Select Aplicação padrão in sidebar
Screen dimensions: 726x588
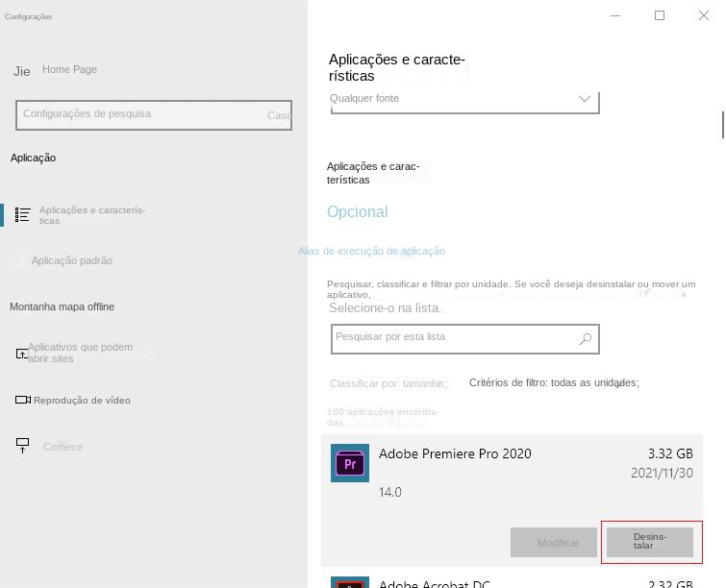72,260
